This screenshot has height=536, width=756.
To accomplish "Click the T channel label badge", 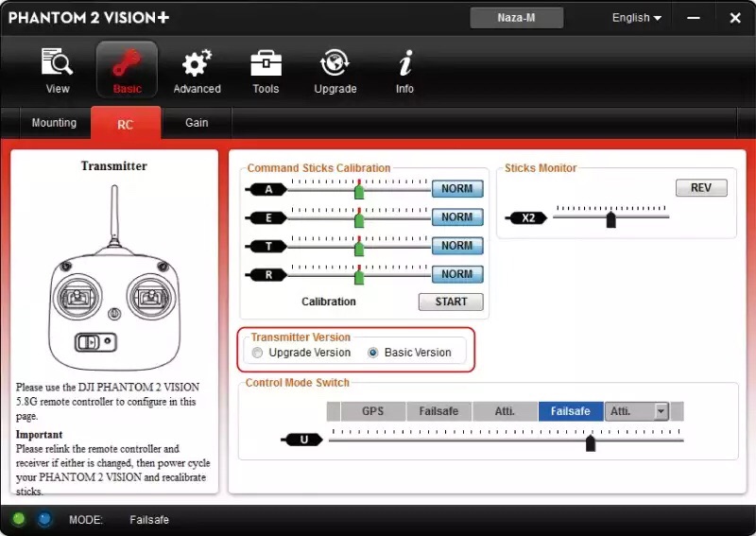I will coord(266,247).
